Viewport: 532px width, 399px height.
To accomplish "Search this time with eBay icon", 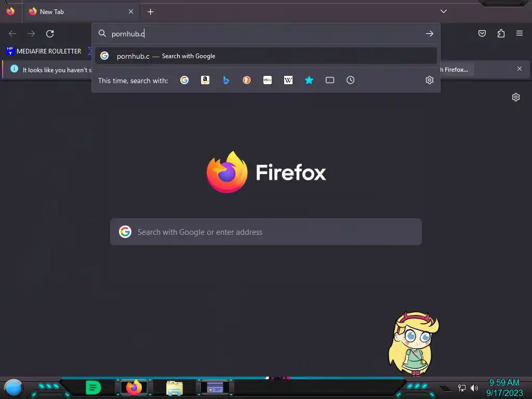I will point(268,80).
